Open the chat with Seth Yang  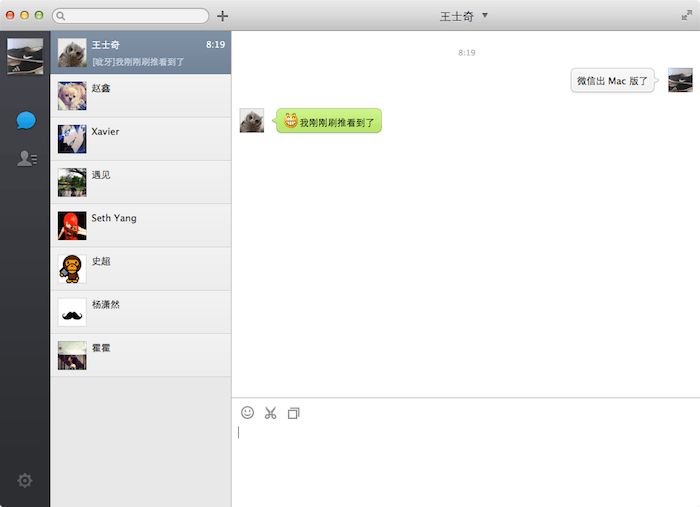click(x=141, y=226)
